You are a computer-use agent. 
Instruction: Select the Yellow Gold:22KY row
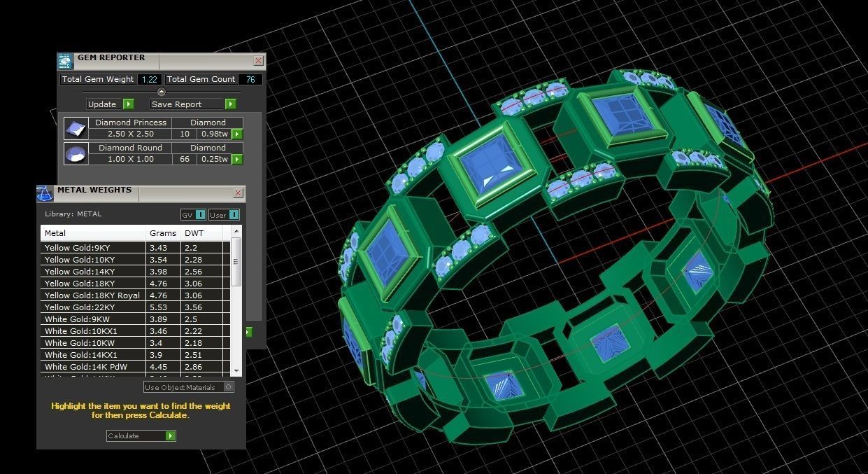click(x=136, y=307)
